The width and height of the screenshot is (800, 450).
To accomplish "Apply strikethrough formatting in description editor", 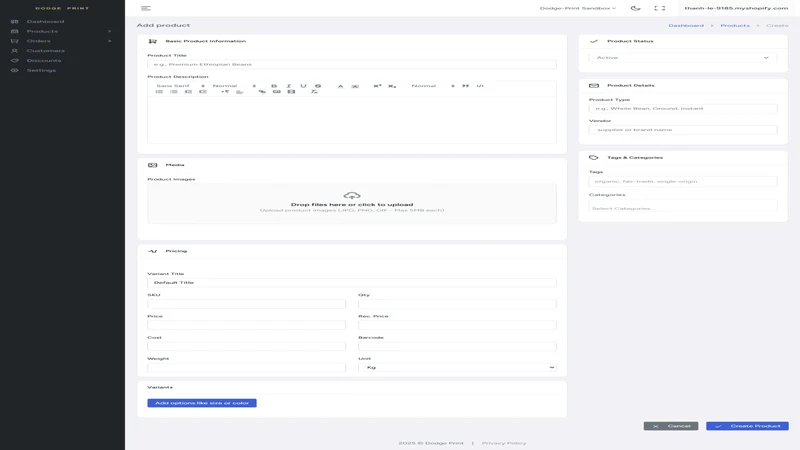I will pyautogui.click(x=318, y=86).
